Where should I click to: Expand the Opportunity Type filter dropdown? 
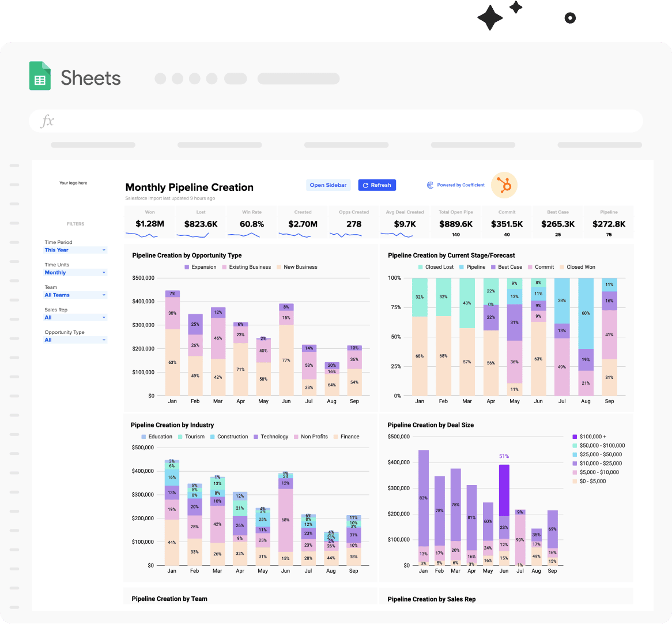click(x=75, y=340)
